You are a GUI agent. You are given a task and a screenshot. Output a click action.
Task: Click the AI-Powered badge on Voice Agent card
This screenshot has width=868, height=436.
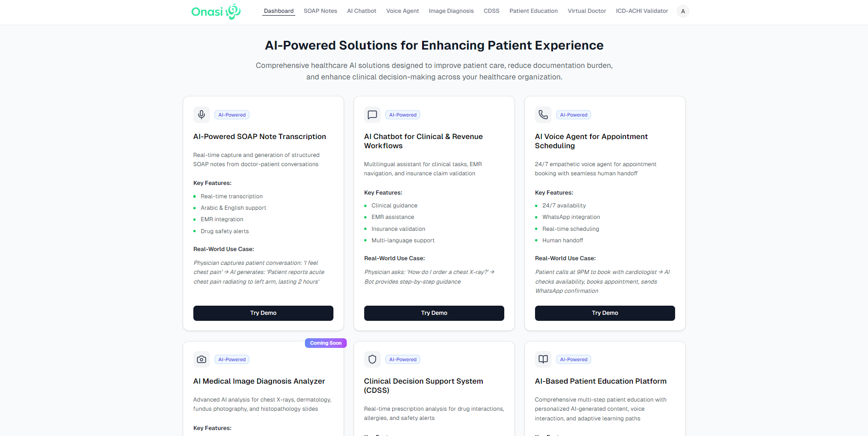(x=573, y=115)
